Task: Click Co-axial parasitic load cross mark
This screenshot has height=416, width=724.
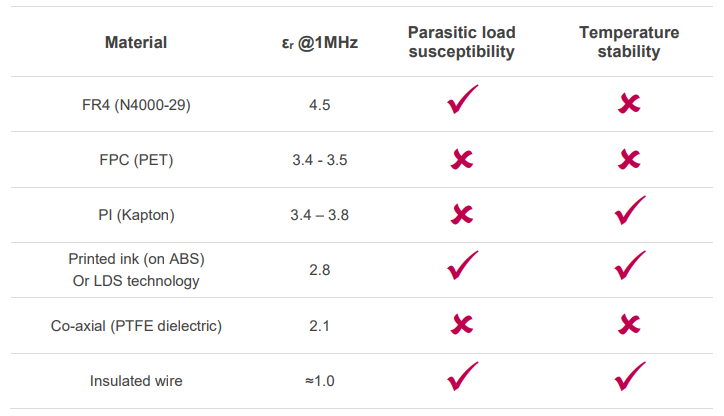Action: tap(461, 324)
